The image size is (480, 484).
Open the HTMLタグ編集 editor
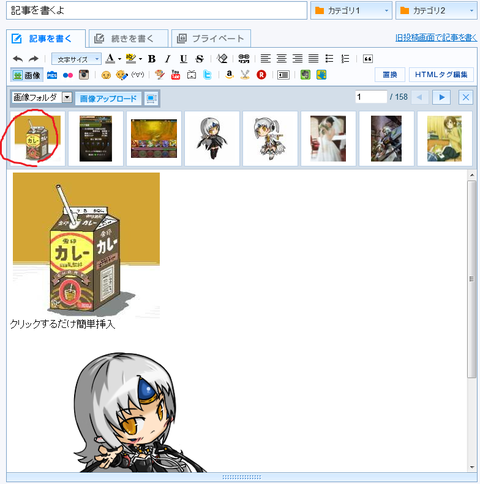tap(441, 75)
